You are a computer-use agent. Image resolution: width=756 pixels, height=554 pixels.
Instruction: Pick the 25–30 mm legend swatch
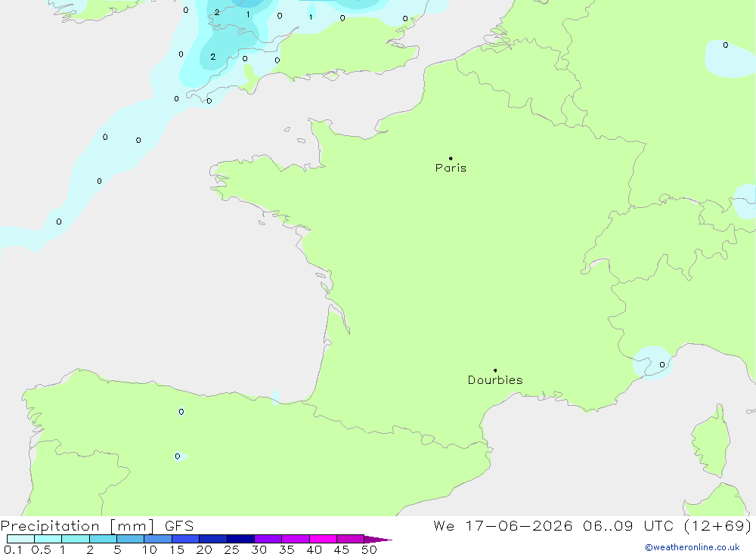[x=240, y=539]
